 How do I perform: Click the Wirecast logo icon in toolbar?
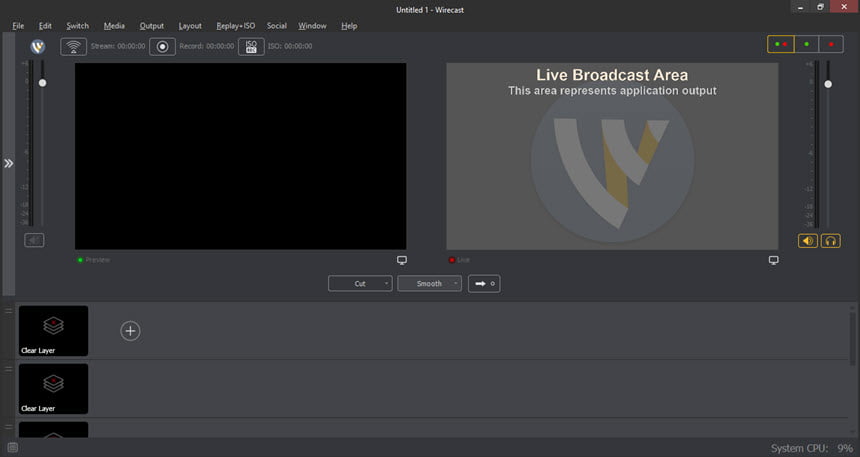point(38,47)
